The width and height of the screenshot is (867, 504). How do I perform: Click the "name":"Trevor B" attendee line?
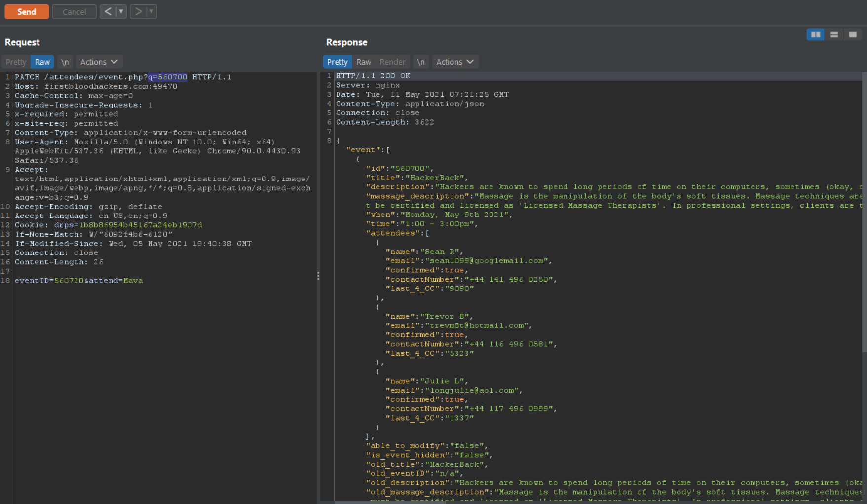coord(429,317)
